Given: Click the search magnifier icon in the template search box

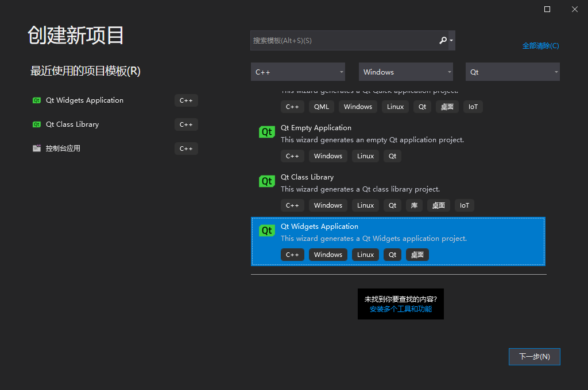Looking at the screenshot, I should click(x=443, y=40).
